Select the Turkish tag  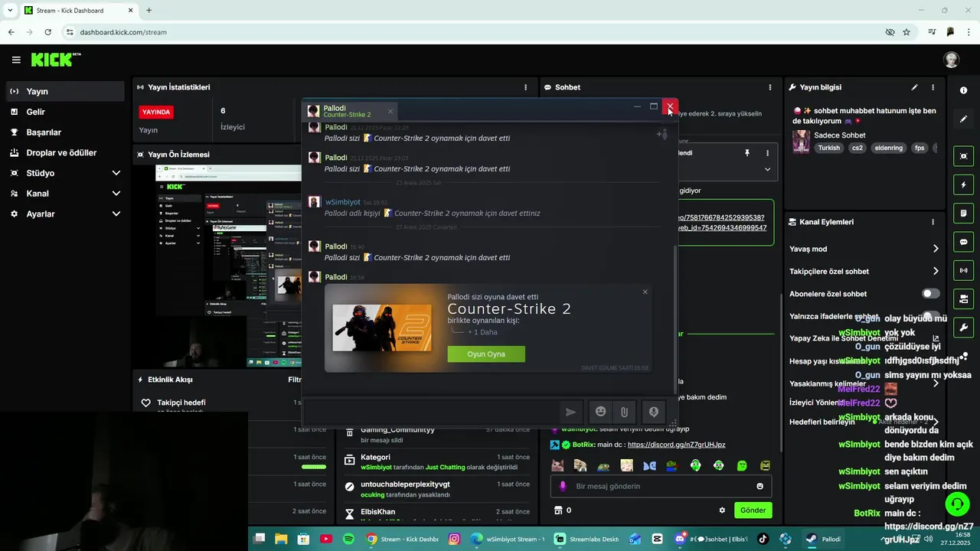828,148
